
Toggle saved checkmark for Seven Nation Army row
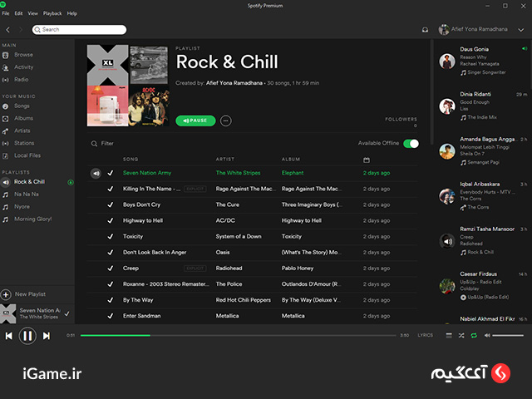click(111, 173)
